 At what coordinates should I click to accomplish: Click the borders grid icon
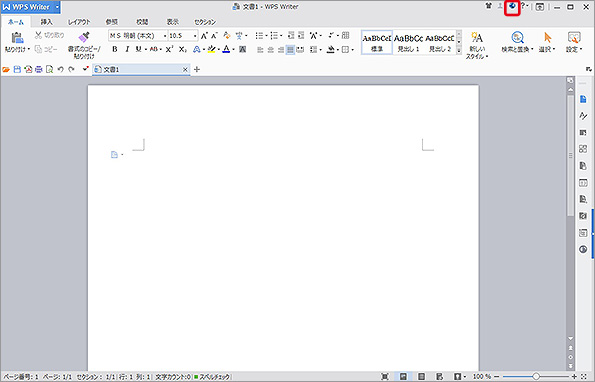click(x=345, y=49)
